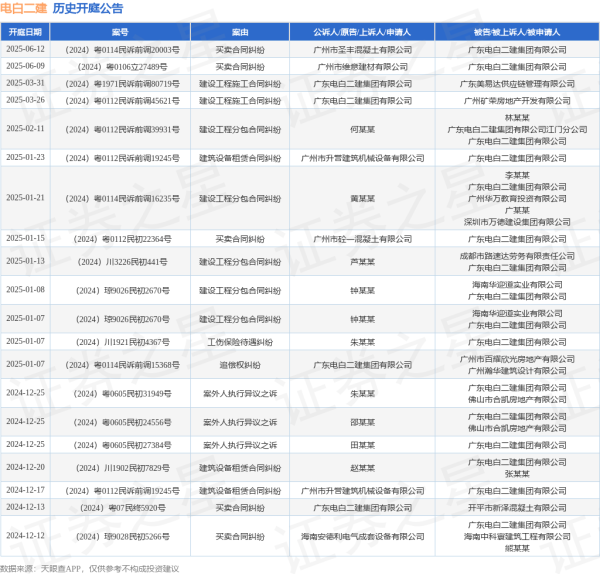Image resolution: width=600 pixels, height=574 pixels.
Task: Select the '案号' column header
Action: pos(120,32)
